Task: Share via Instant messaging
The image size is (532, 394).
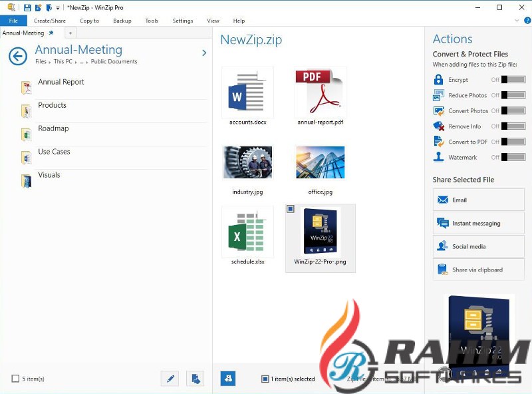Action: click(478, 223)
